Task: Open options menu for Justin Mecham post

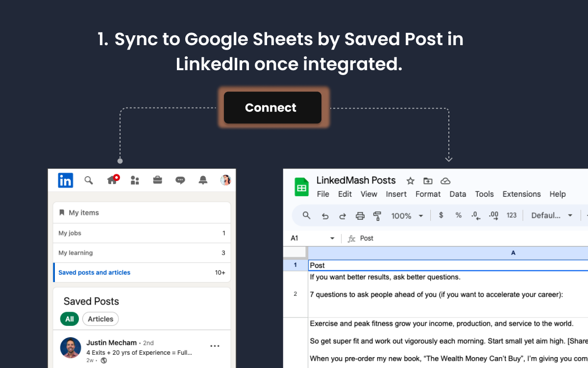Action: pyautogui.click(x=215, y=346)
